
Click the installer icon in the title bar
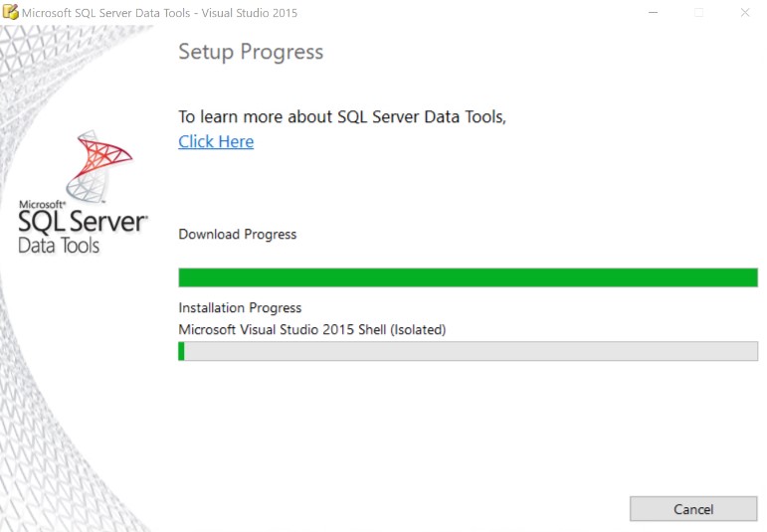pos(11,13)
